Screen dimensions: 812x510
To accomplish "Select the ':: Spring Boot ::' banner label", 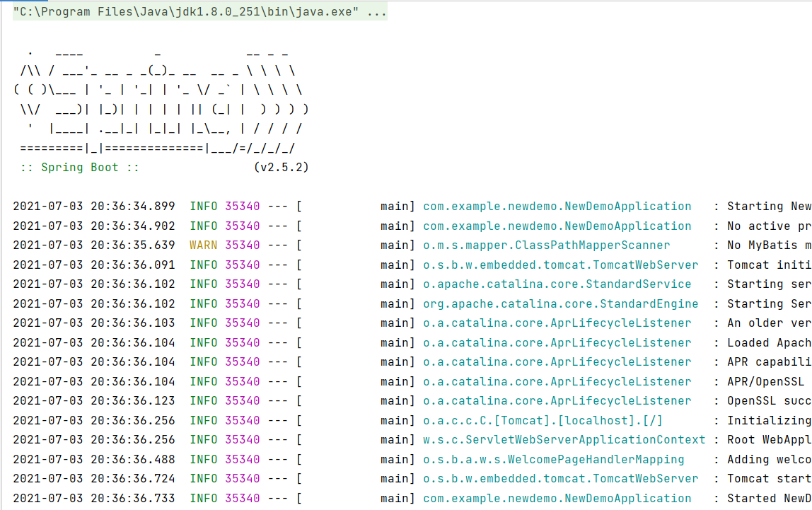I will pos(80,167).
